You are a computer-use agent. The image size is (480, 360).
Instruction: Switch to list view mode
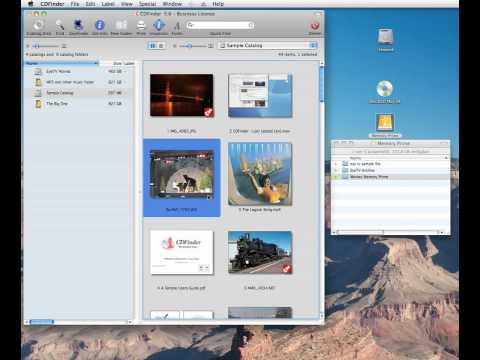161,46
